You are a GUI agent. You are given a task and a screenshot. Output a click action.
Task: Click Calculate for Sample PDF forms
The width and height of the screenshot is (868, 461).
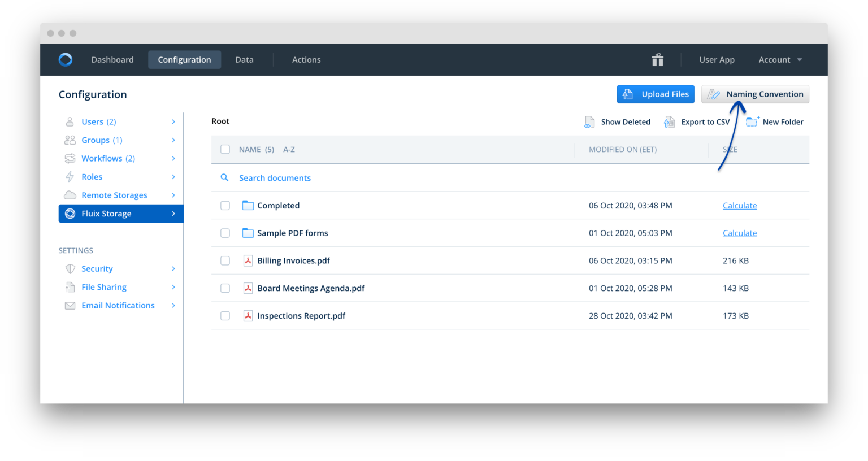tap(740, 233)
